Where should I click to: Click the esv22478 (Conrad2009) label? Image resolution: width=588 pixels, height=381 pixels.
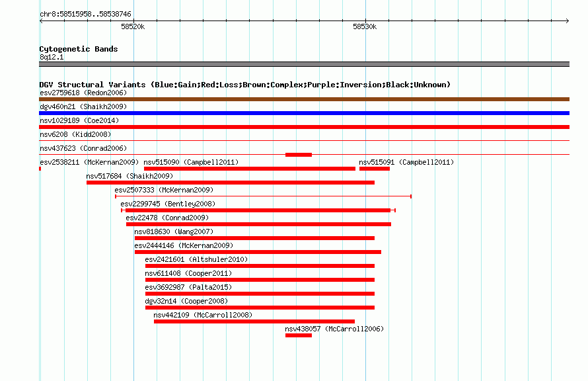tap(167, 218)
